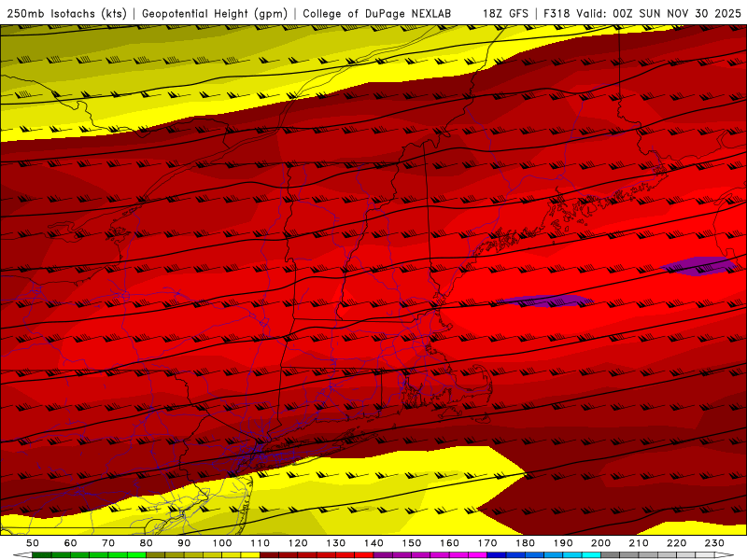Select the 150 label on the color scale

coord(412,543)
